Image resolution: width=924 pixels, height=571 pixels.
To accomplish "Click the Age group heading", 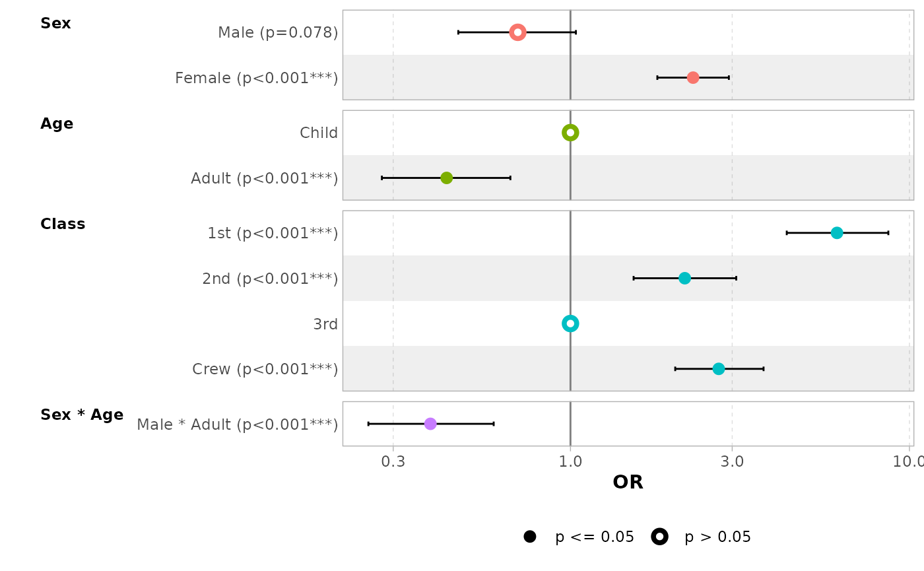I will pyautogui.click(x=57, y=124).
